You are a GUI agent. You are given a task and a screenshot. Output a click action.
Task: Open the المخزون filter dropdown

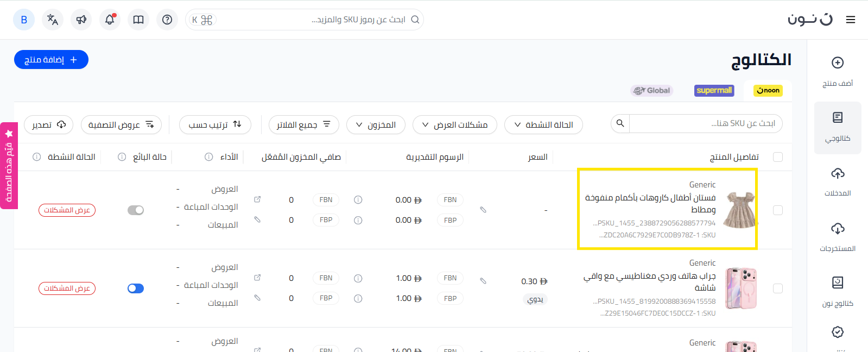pyautogui.click(x=375, y=125)
